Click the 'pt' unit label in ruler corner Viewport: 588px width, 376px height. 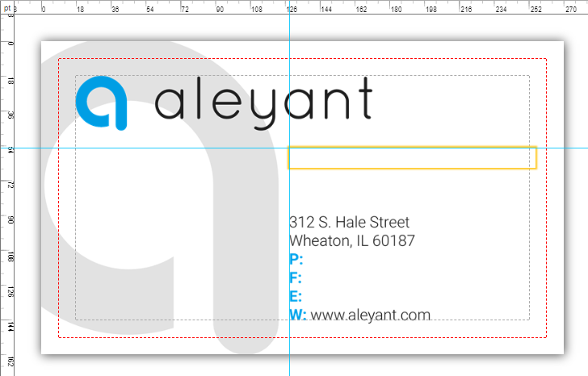click(7, 8)
